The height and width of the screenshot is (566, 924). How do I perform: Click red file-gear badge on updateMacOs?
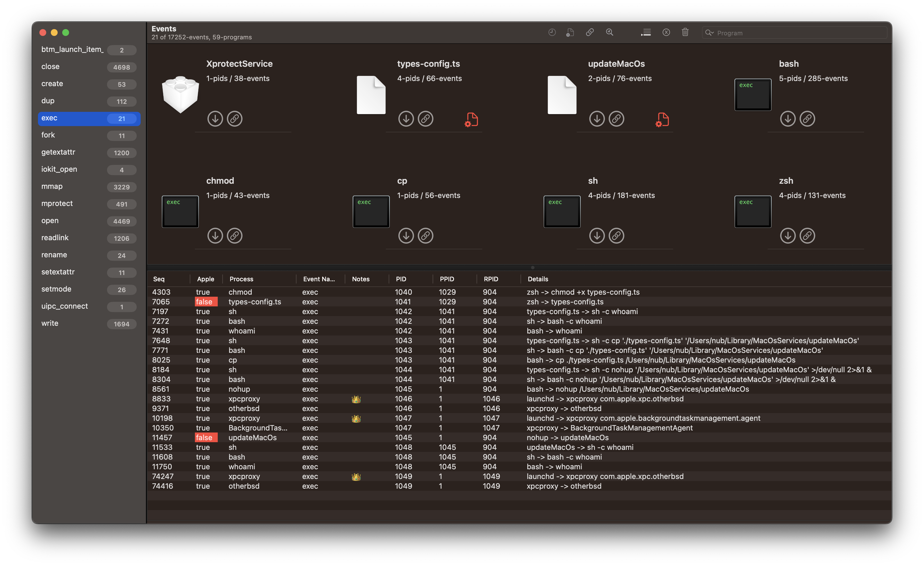coord(662,120)
